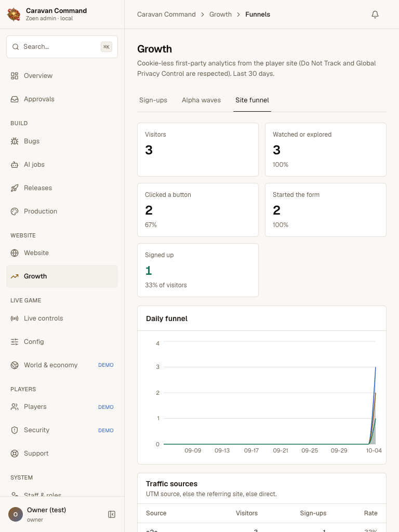Click the Daily funnel heading

click(167, 318)
